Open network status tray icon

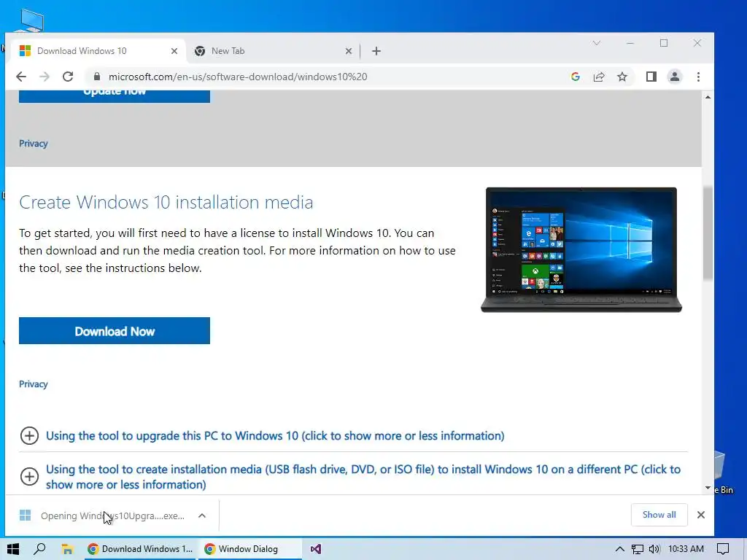(x=638, y=549)
